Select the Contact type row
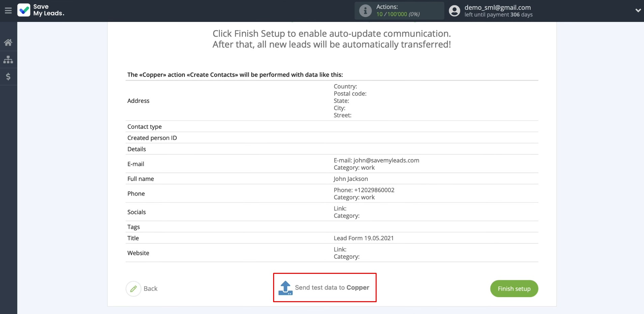This screenshot has width=644, height=314. (332, 126)
